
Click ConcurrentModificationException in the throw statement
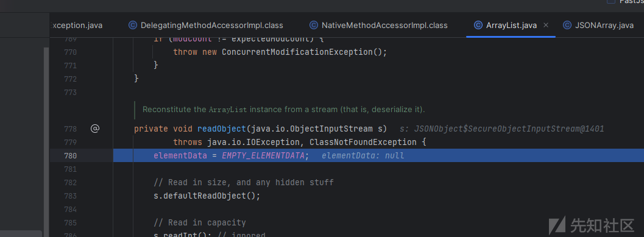(297, 52)
